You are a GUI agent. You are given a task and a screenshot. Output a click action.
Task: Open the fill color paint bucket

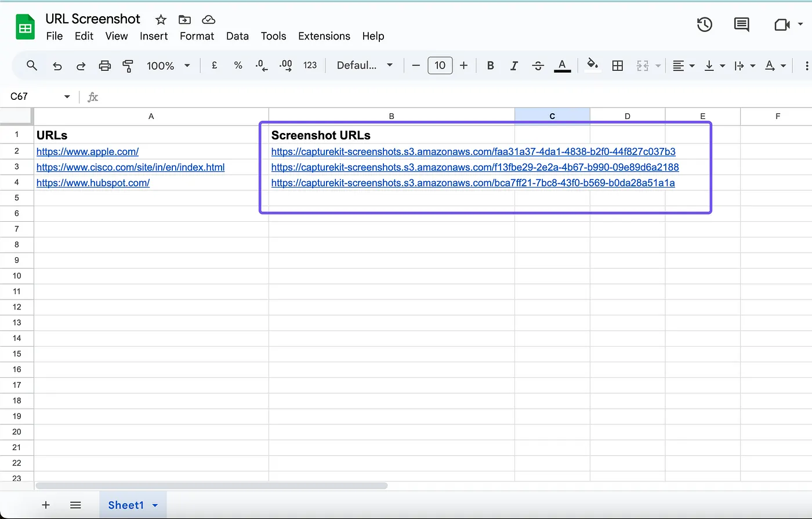click(x=592, y=65)
